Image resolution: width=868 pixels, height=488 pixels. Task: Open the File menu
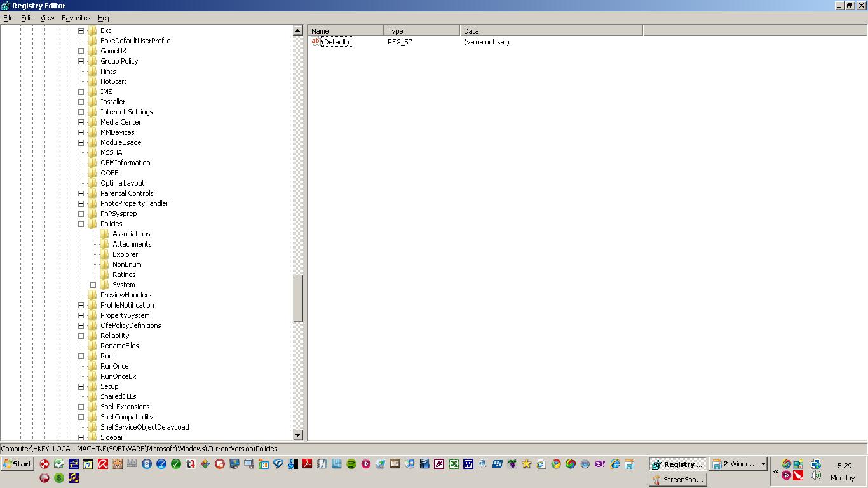pos(8,18)
